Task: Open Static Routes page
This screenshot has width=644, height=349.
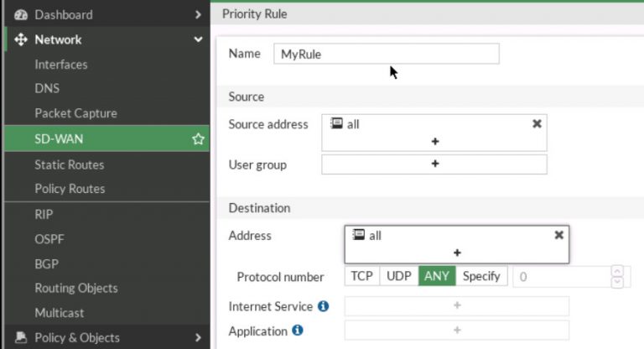Action: [70, 164]
